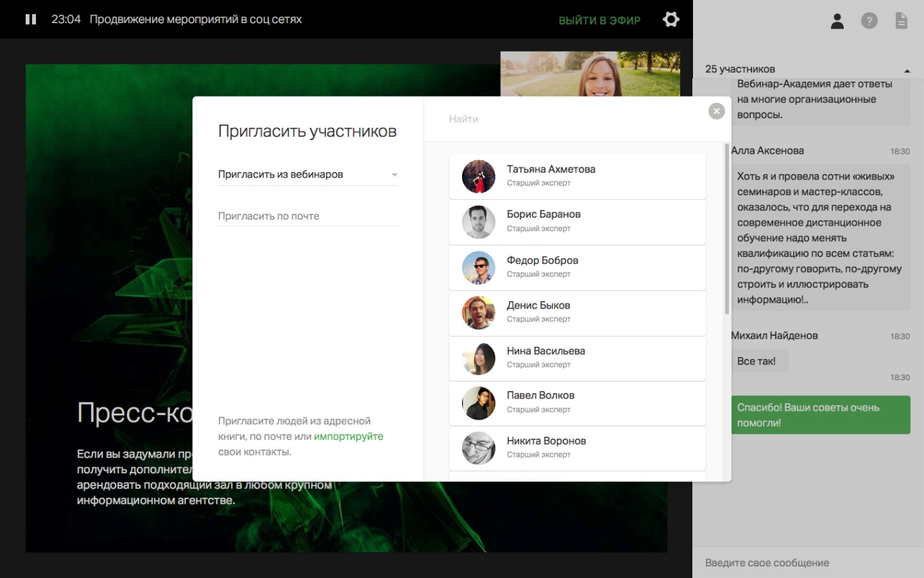The width and height of the screenshot is (924, 578).
Task: Click the webinar title Продвижение мероприятий в соц сетях
Action: click(x=196, y=20)
